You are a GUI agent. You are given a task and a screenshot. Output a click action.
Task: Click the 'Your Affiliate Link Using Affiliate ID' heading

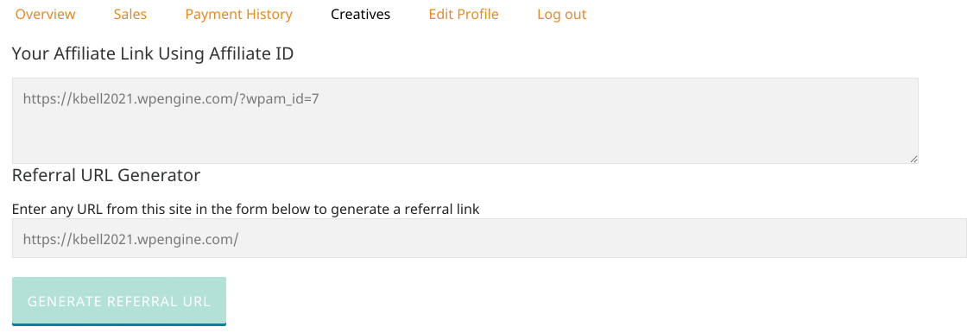pos(153,53)
